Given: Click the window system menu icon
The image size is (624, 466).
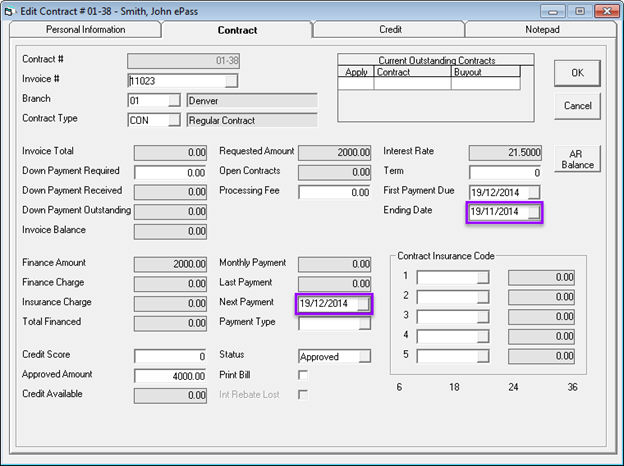Looking at the screenshot, I should 8,12.
